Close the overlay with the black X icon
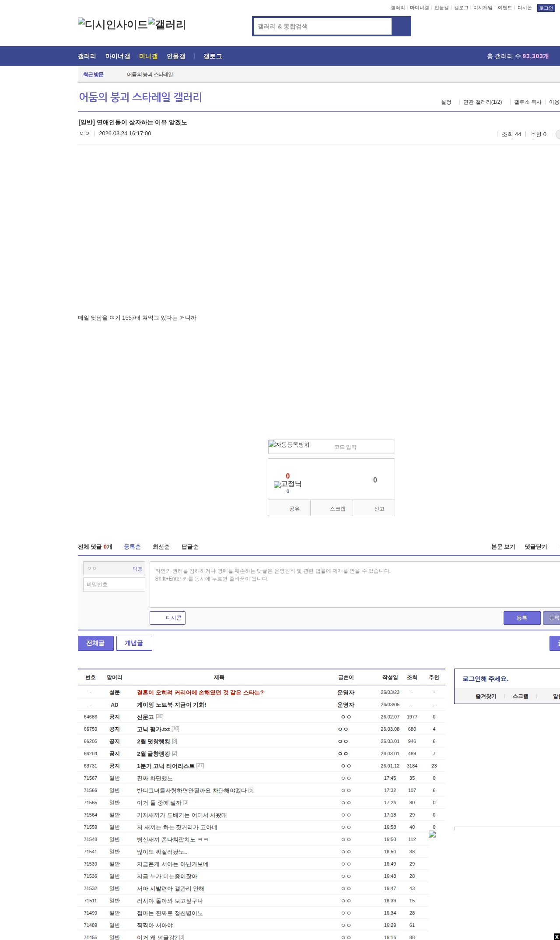 pos(556,936)
